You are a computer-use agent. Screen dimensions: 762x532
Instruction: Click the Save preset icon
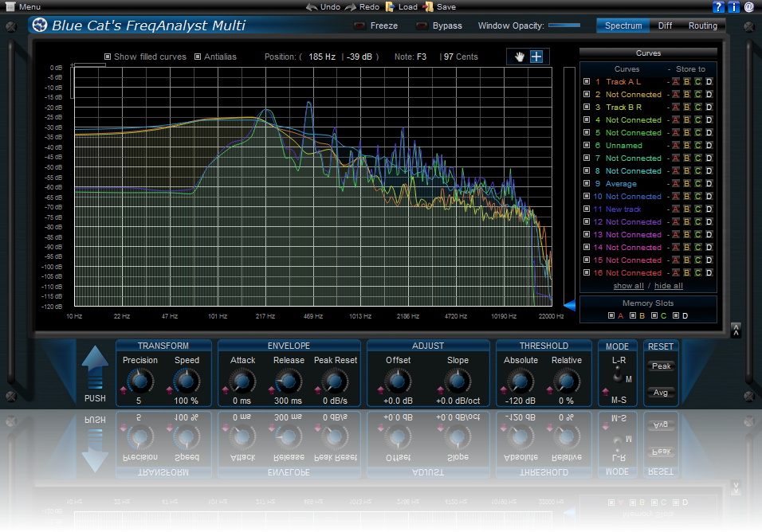429,6
